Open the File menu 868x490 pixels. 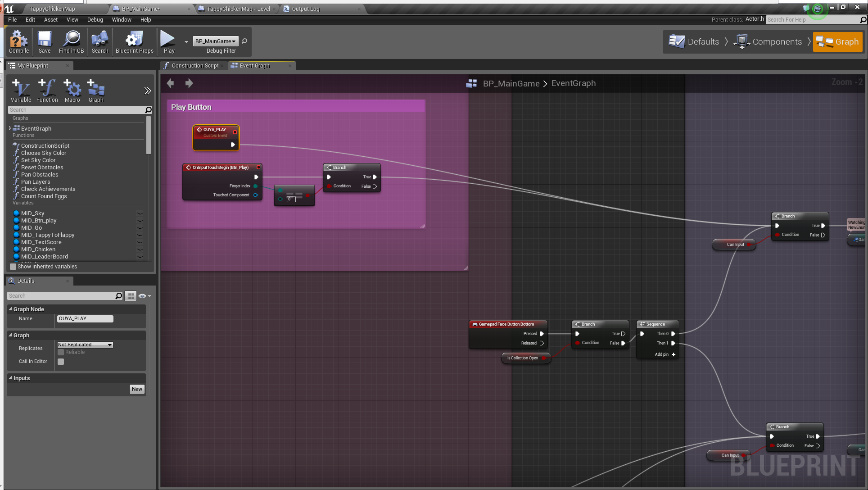click(x=13, y=20)
